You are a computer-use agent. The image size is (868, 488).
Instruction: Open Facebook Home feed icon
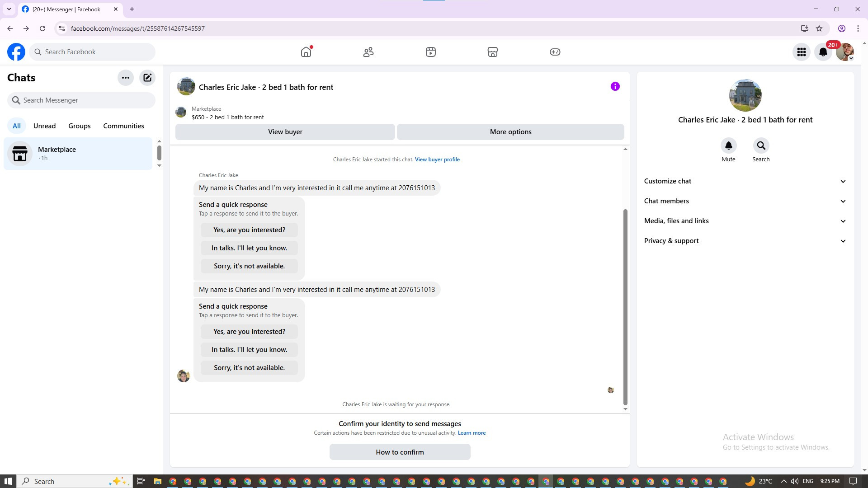click(x=306, y=52)
